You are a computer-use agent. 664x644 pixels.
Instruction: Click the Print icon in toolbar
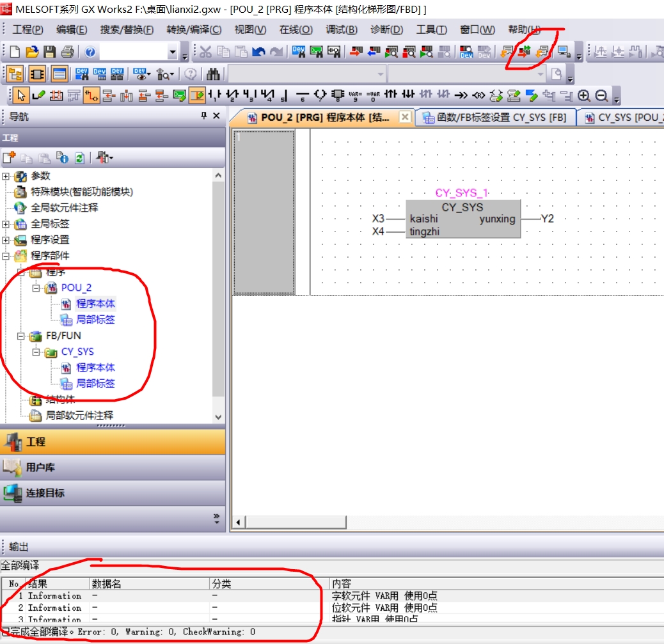pos(67,52)
